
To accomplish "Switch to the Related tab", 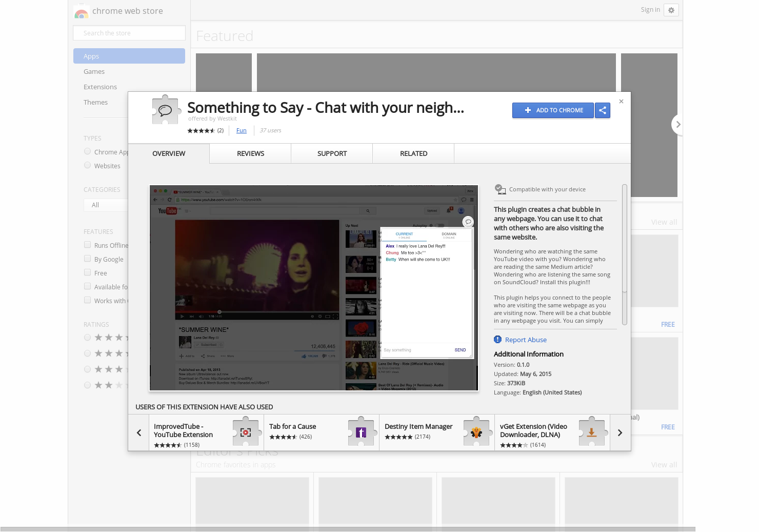I will (413, 153).
